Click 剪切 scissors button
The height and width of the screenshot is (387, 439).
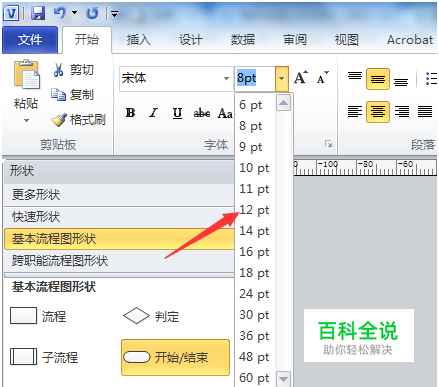(x=73, y=70)
